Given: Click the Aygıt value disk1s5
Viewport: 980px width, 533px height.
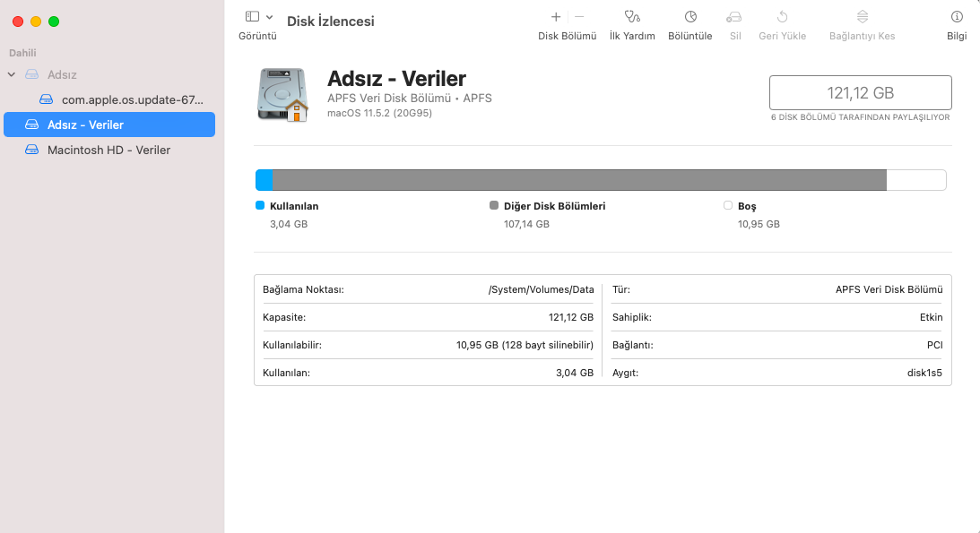Looking at the screenshot, I should pos(924,373).
